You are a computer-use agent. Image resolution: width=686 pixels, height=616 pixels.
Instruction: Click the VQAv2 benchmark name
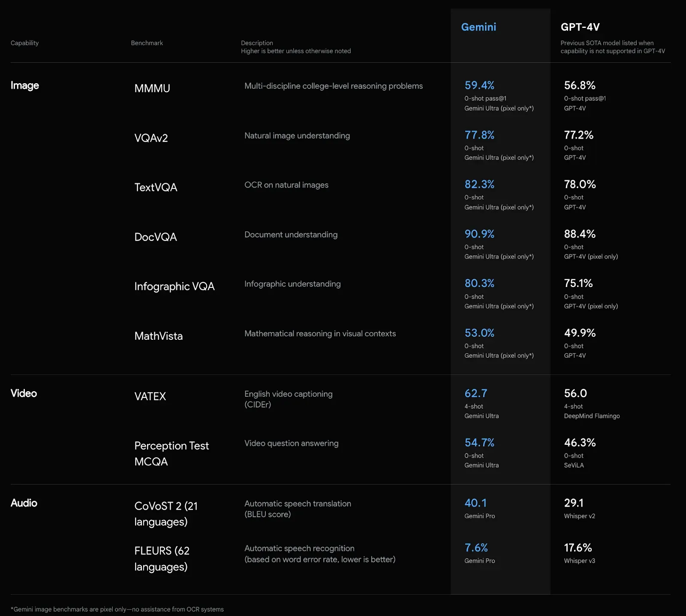pyautogui.click(x=151, y=138)
